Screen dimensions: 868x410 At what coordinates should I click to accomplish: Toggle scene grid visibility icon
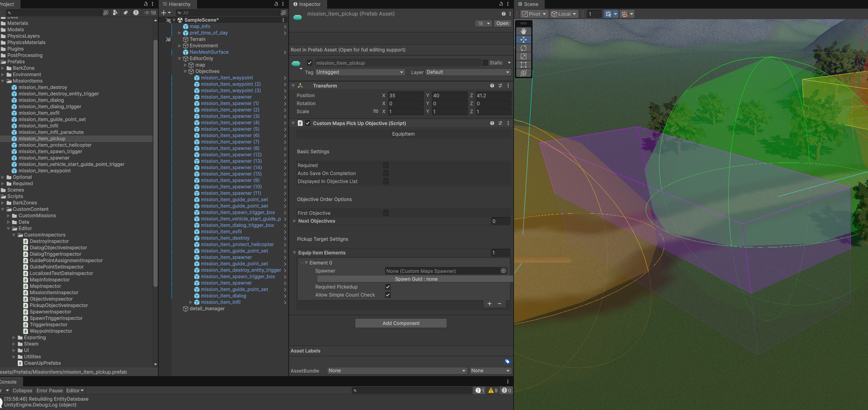coord(608,14)
